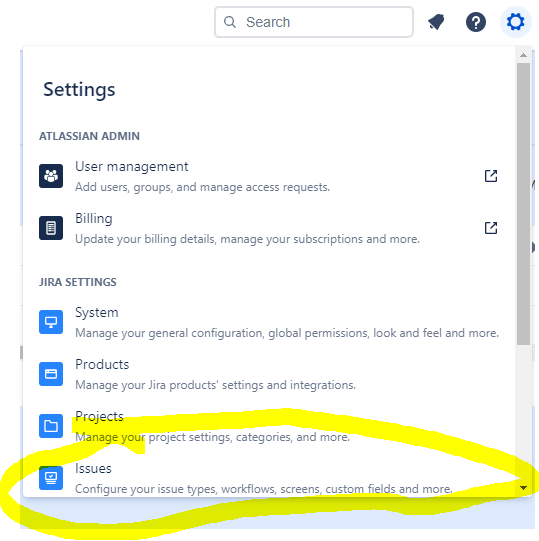Focus the Search input field

(314, 22)
